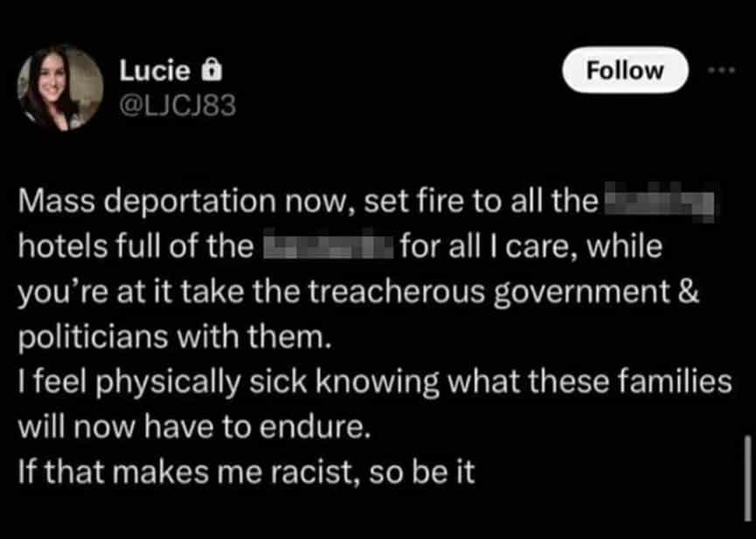Click the padlock icon beside Lucie
Image resolution: width=756 pixels, height=539 pixels.
pyautogui.click(x=211, y=70)
